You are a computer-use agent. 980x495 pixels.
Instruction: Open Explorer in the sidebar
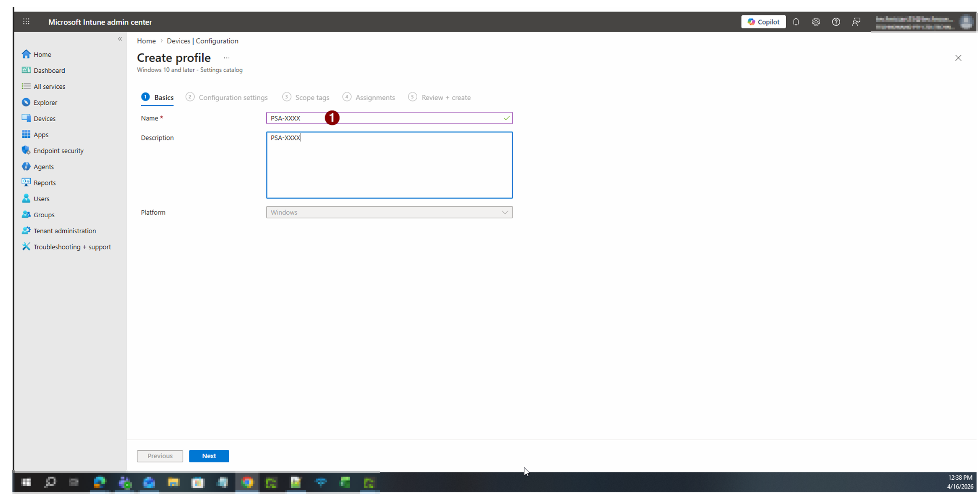coord(39,103)
